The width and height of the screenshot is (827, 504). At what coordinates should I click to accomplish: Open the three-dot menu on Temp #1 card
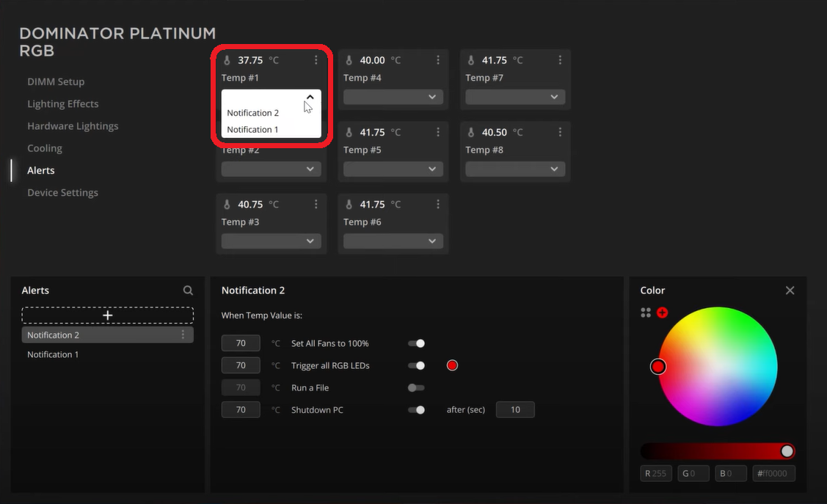[316, 60]
